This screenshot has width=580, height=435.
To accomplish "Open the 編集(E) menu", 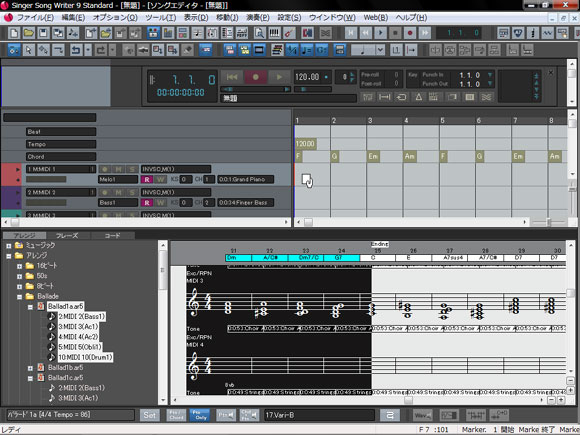I will 73,18.
